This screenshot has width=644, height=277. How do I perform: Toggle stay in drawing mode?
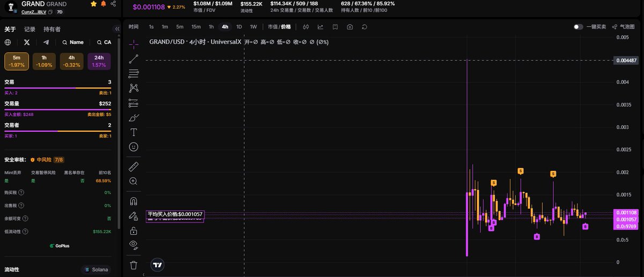[134, 216]
